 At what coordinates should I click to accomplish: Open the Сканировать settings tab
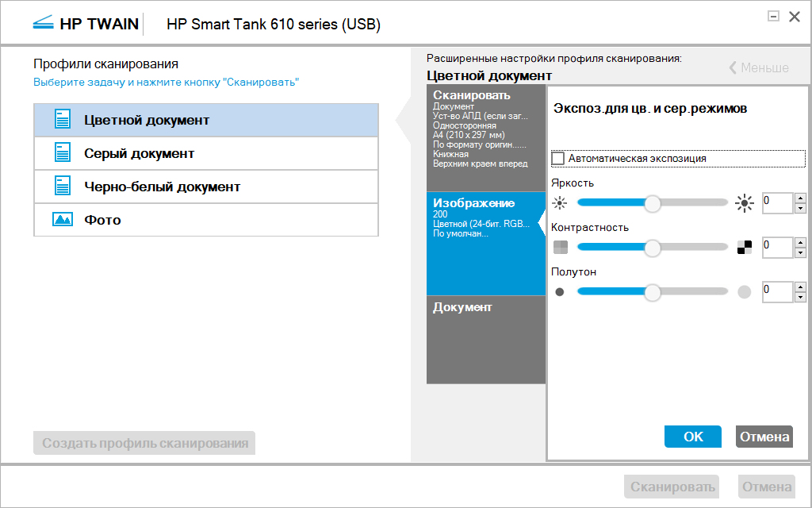[x=485, y=131]
